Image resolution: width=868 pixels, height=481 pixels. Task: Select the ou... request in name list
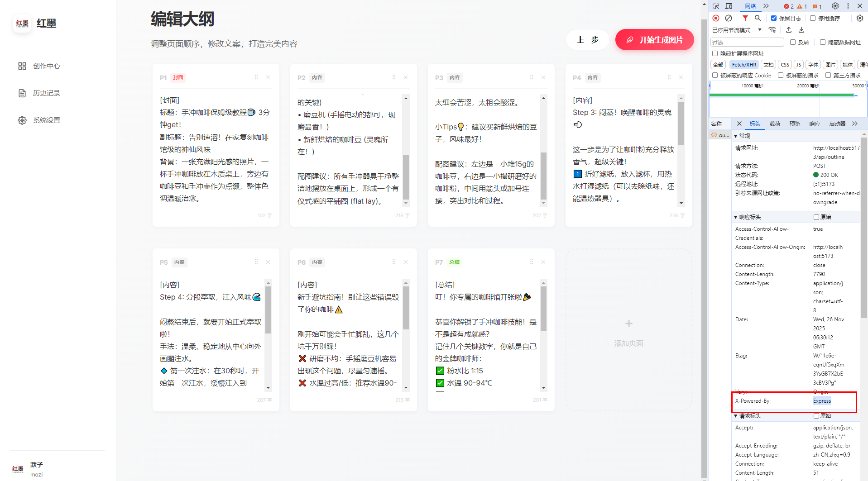tap(720, 135)
